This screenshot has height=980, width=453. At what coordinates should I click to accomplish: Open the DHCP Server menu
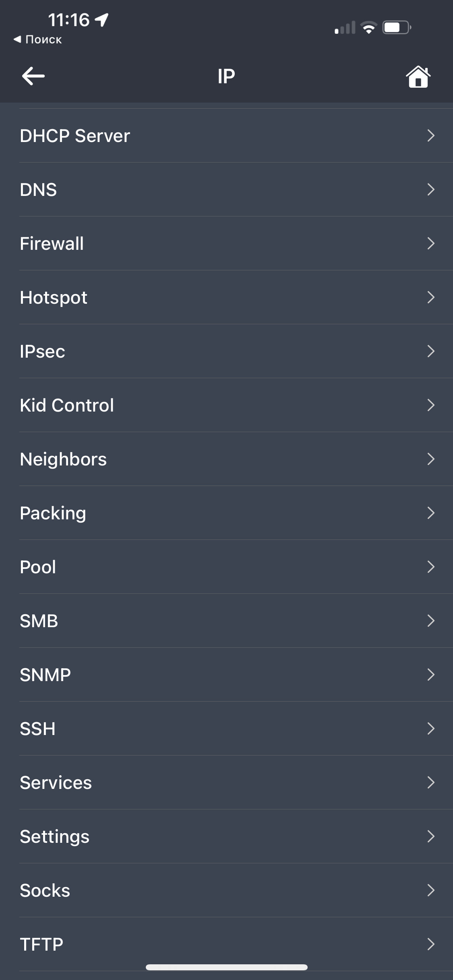click(x=226, y=136)
